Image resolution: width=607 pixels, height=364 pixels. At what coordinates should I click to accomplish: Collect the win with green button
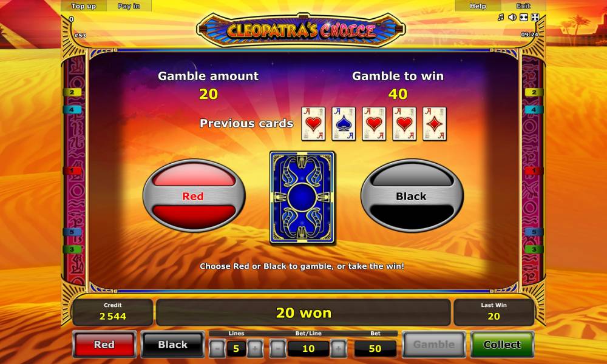pos(502,344)
